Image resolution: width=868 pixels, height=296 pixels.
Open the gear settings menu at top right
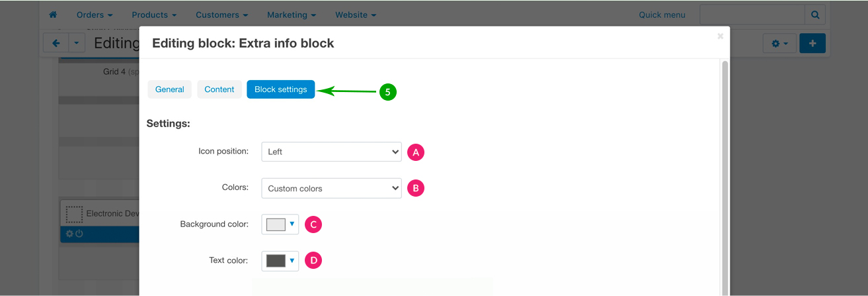click(779, 43)
